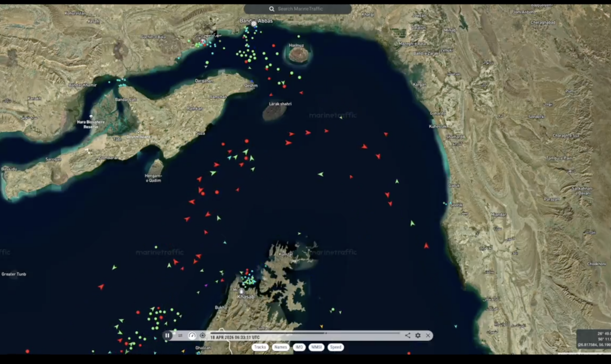Toggle the Names label chip
This screenshot has height=364, width=611.
pyautogui.click(x=280, y=347)
